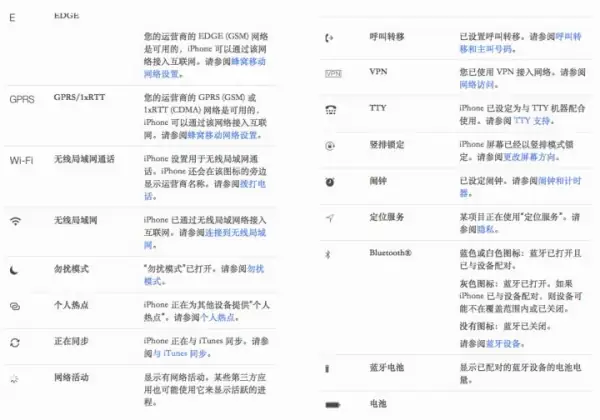Click the Bluetooth symbol icon
Viewport: 600px width, 420px height.
pos(328,254)
